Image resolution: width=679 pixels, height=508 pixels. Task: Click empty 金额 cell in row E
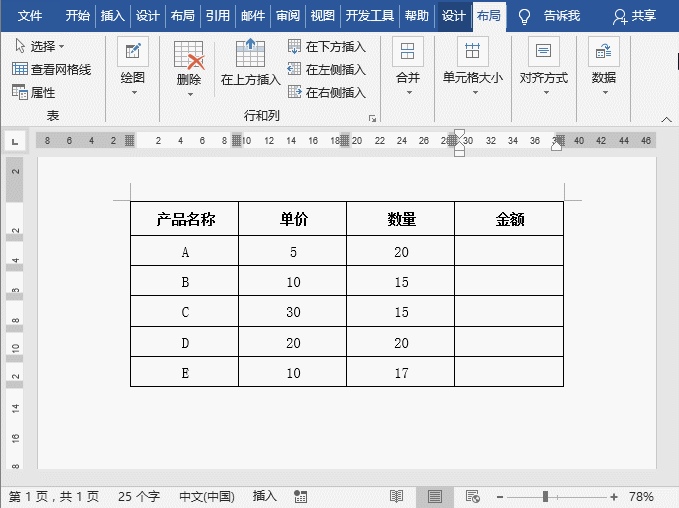509,372
